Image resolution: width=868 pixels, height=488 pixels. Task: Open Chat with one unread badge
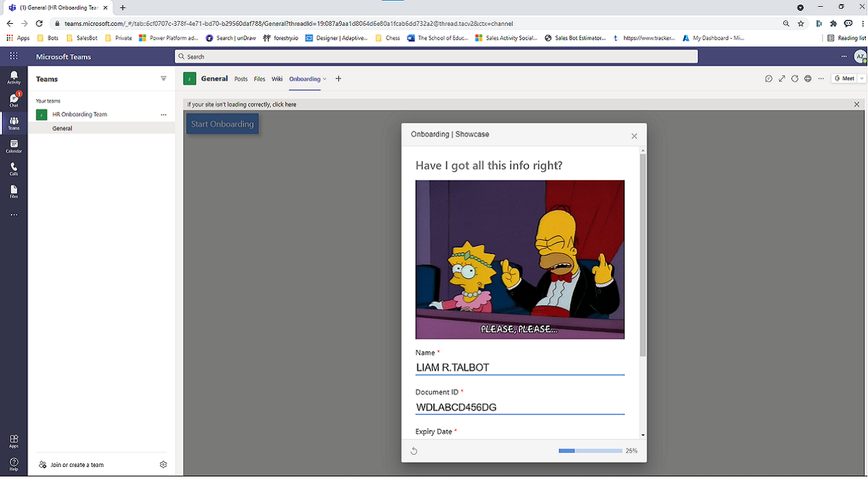[x=14, y=100]
